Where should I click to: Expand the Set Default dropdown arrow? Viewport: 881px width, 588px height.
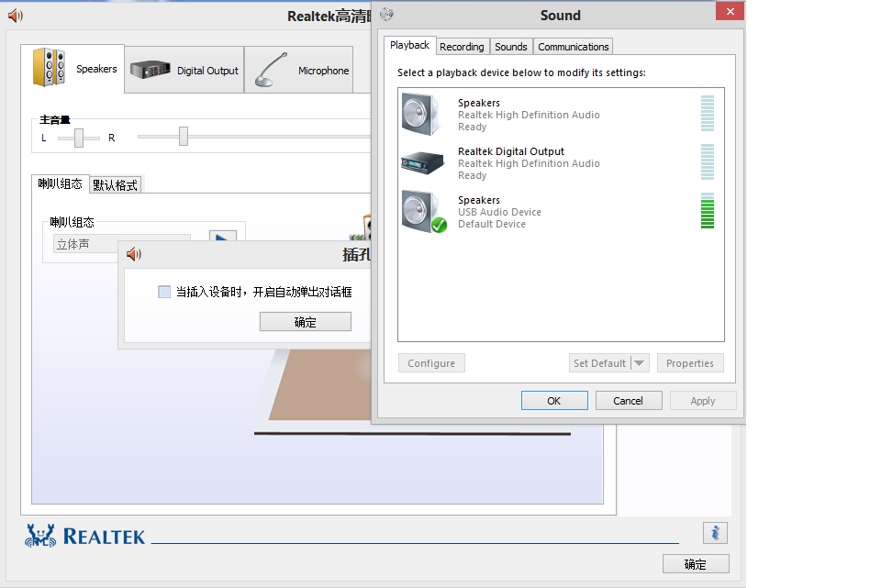click(x=640, y=362)
